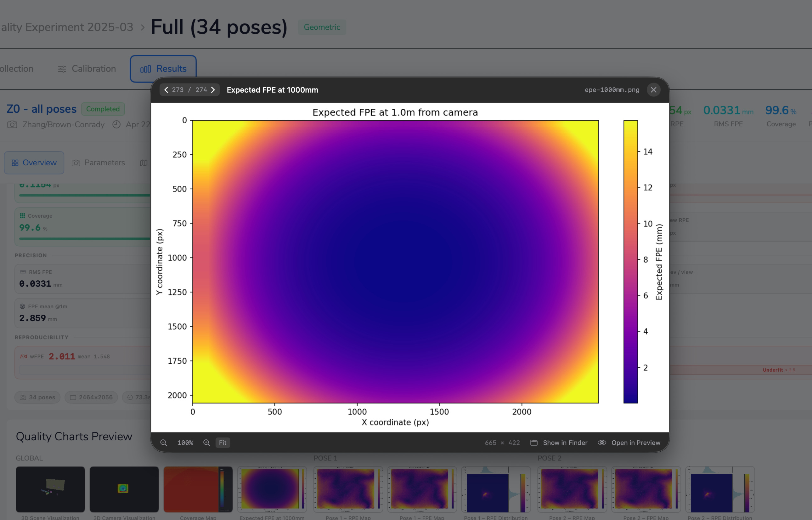This screenshot has height=520, width=812.
Task: Open Pose 2 – FPE Map thumbnail
Action: (x=646, y=489)
